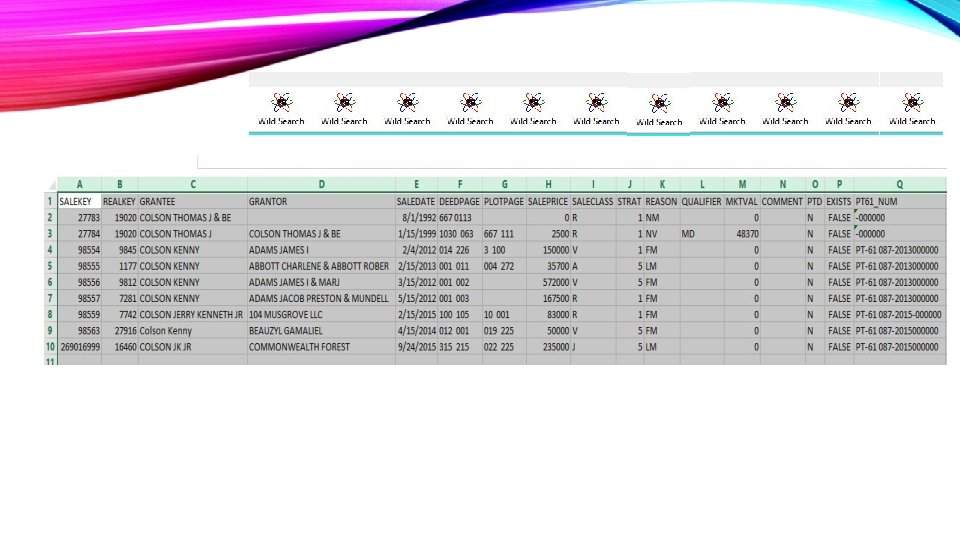The image size is (960, 540).
Task: Select the REALKEY value 27916
Action: (119, 331)
